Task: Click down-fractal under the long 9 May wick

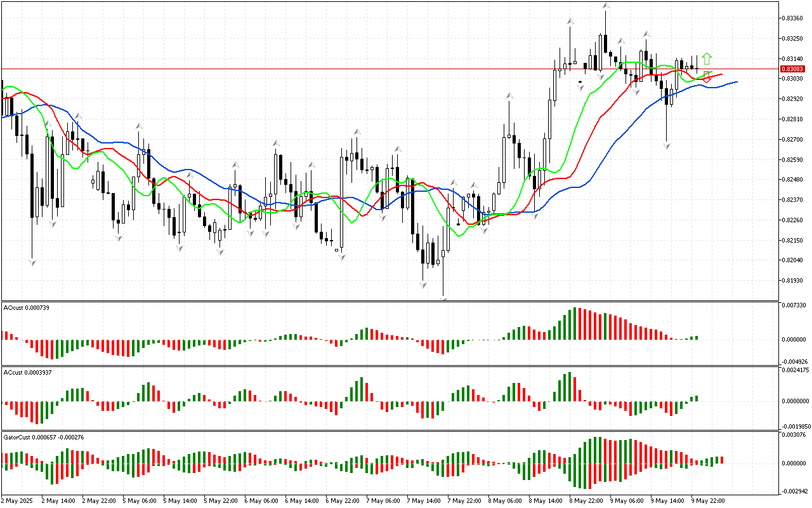Action: (x=667, y=146)
